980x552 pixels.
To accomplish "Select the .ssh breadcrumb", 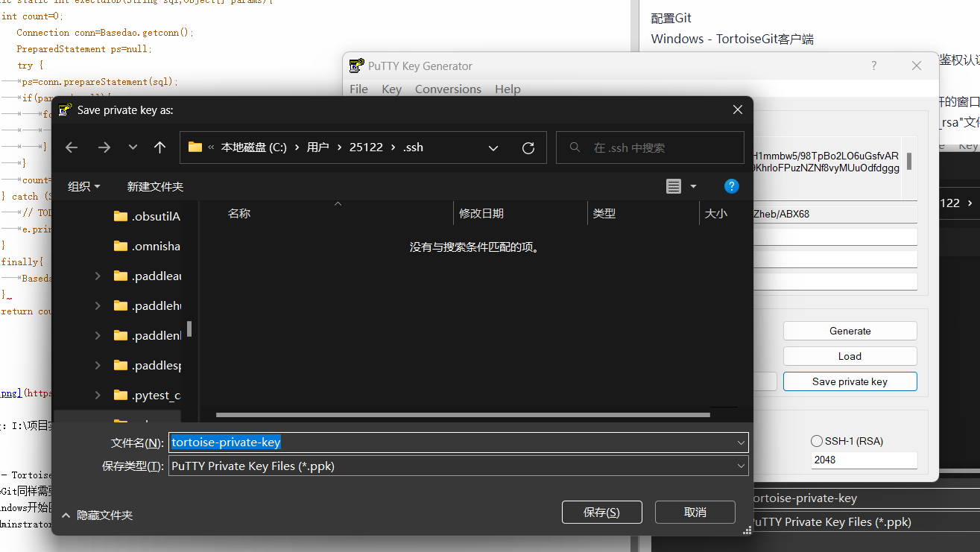I will (414, 147).
